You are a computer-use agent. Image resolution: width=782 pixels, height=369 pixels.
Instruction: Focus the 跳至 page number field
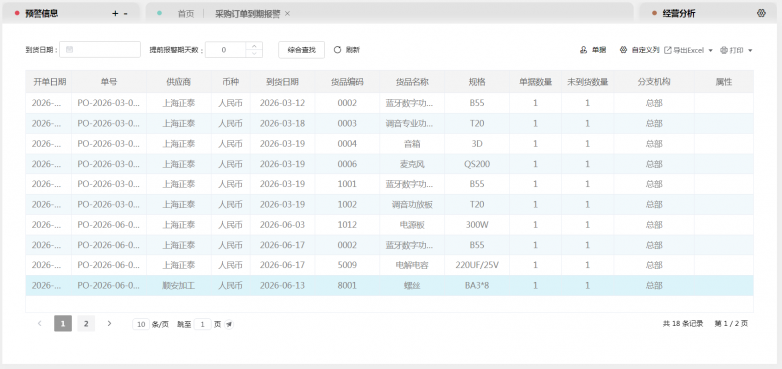(202, 325)
